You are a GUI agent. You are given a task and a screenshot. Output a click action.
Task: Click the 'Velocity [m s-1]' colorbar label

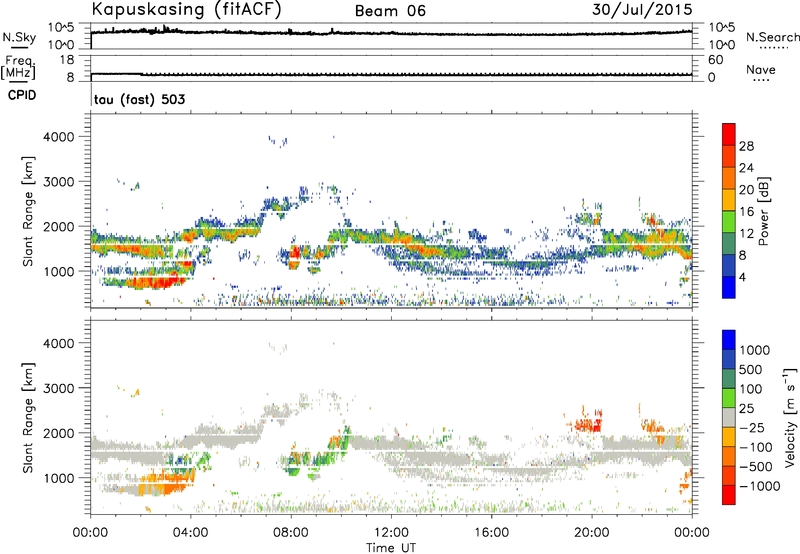790,418
